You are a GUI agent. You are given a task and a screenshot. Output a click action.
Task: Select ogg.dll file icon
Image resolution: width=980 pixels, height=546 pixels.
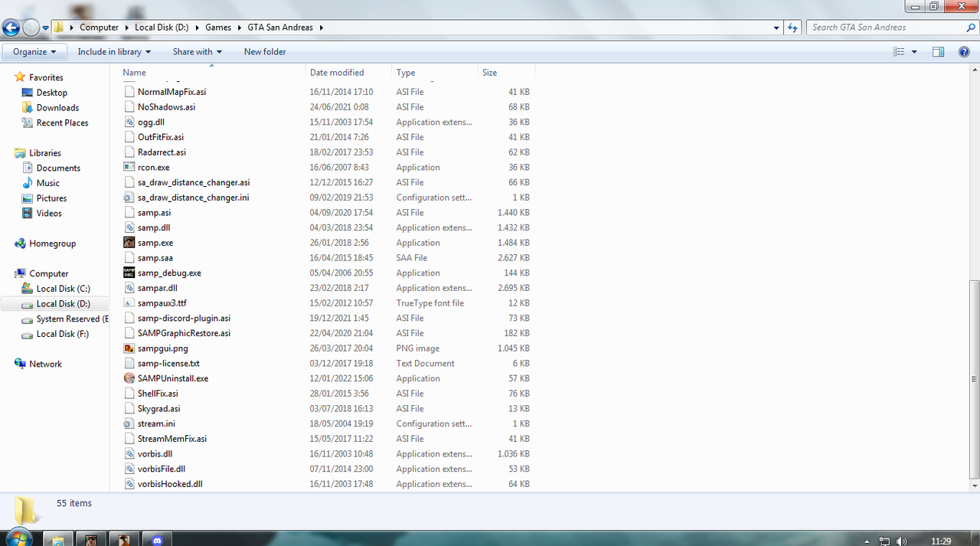(x=129, y=122)
